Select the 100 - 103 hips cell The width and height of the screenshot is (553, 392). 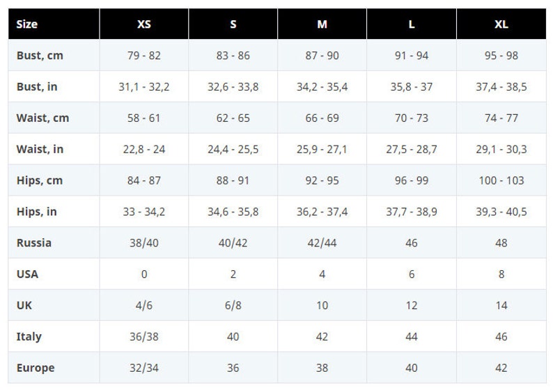[x=501, y=180]
